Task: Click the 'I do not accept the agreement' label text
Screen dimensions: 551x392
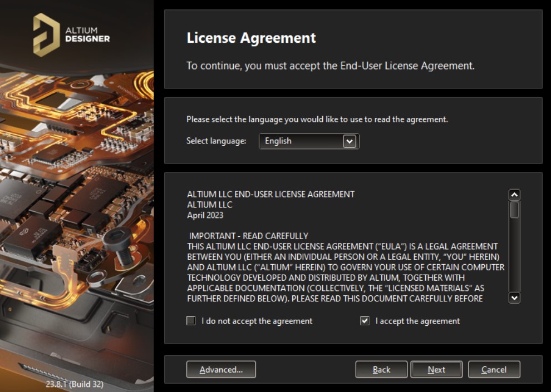Action: pos(257,321)
